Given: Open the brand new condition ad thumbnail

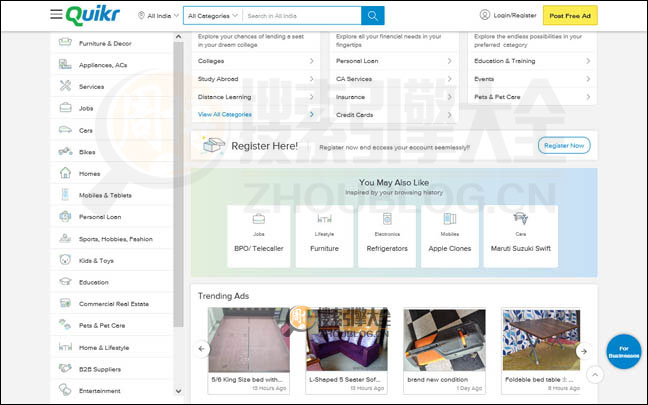Looking at the screenshot, I should click(444, 340).
